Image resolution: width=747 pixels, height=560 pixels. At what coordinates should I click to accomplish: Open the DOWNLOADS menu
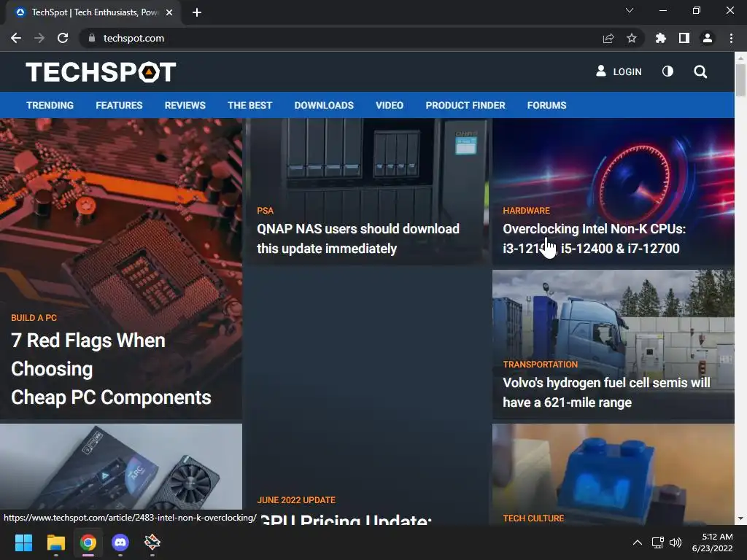point(324,105)
